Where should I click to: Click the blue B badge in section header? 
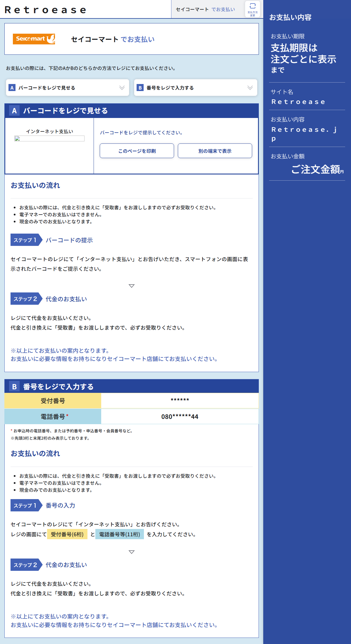point(14,386)
